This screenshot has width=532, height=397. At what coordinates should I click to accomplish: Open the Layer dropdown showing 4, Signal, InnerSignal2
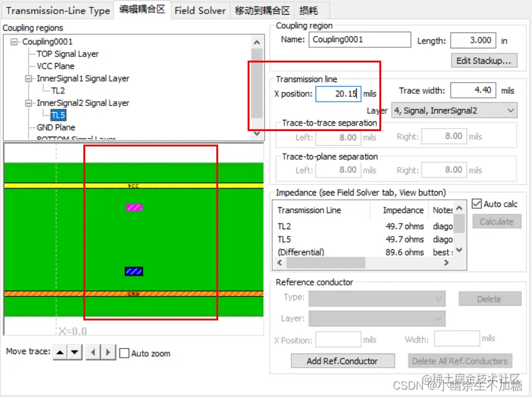tap(454, 110)
